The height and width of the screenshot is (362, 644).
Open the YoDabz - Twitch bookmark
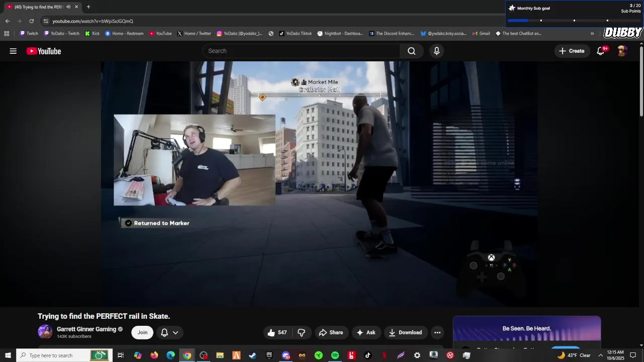pos(61,34)
